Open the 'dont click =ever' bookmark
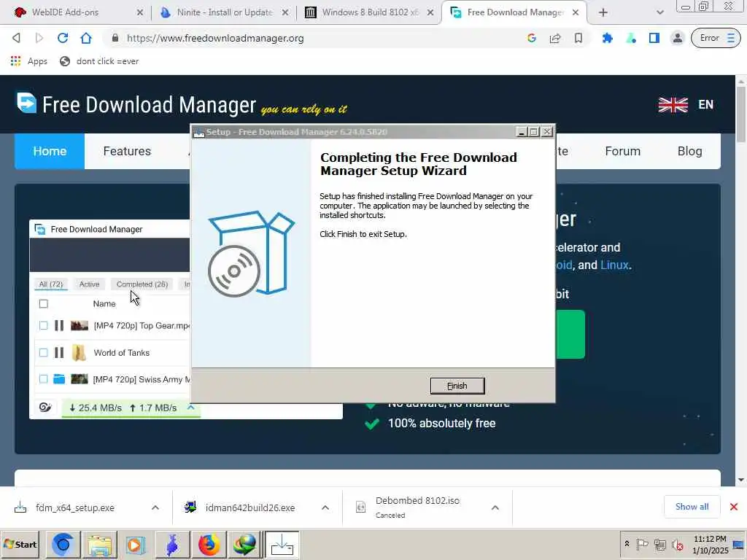 (99, 61)
